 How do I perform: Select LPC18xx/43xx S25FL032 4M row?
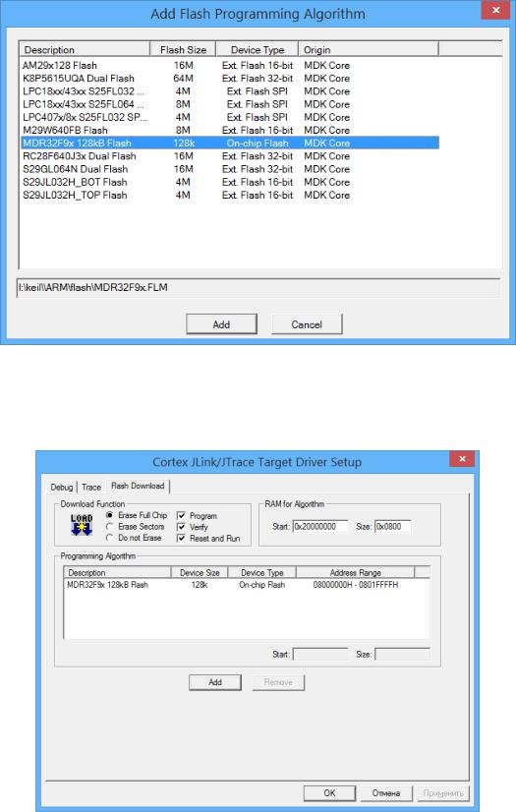(x=230, y=91)
